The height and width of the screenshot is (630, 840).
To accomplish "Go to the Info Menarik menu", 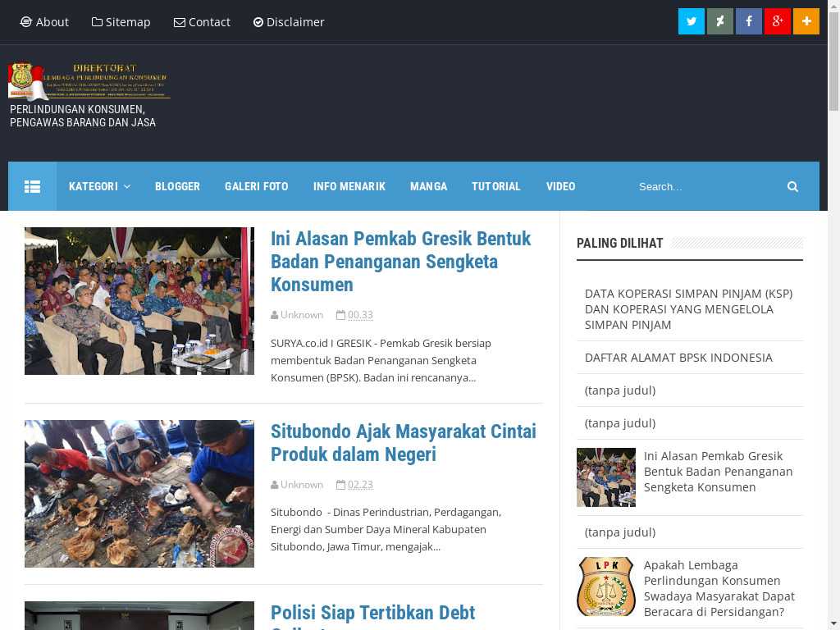I will (349, 186).
